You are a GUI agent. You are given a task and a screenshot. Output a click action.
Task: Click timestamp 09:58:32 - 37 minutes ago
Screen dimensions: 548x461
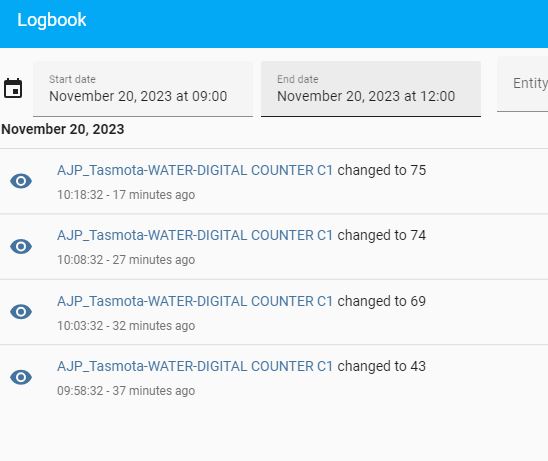pyautogui.click(x=126, y=391)
